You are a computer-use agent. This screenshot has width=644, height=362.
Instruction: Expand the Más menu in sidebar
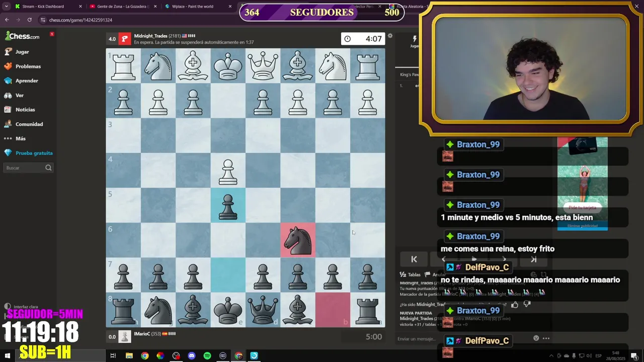point(15,138)
